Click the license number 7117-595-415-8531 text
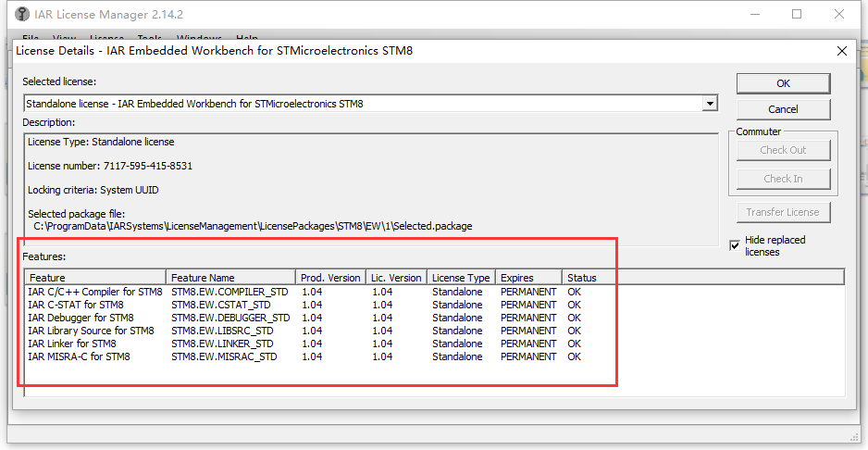The width and height of the screenshot is (868, 450). (x=148, y=166)
